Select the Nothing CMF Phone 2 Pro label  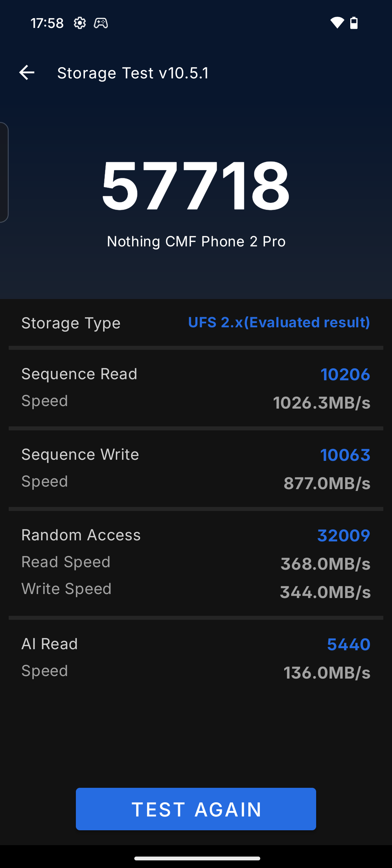[196, 241]
